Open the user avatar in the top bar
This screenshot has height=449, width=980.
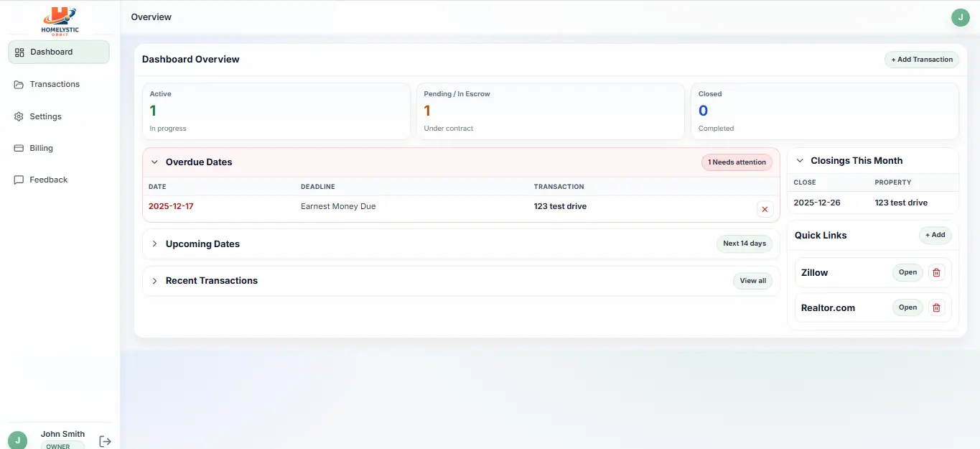click(x=961, y=17)
